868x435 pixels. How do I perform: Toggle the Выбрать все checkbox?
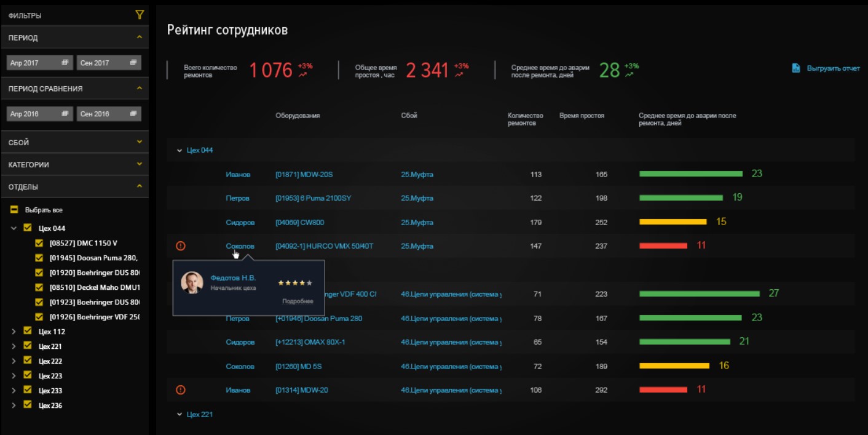coord(14,210)
